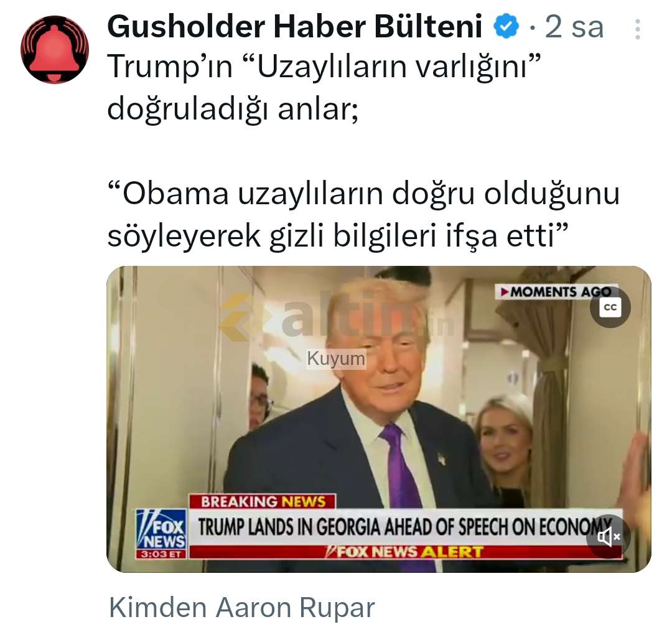Screen dimensions: 672x632
Task: Open the Kimden Aaron Rupar source link
Action: pyautogui.click(x=241, y=608)
